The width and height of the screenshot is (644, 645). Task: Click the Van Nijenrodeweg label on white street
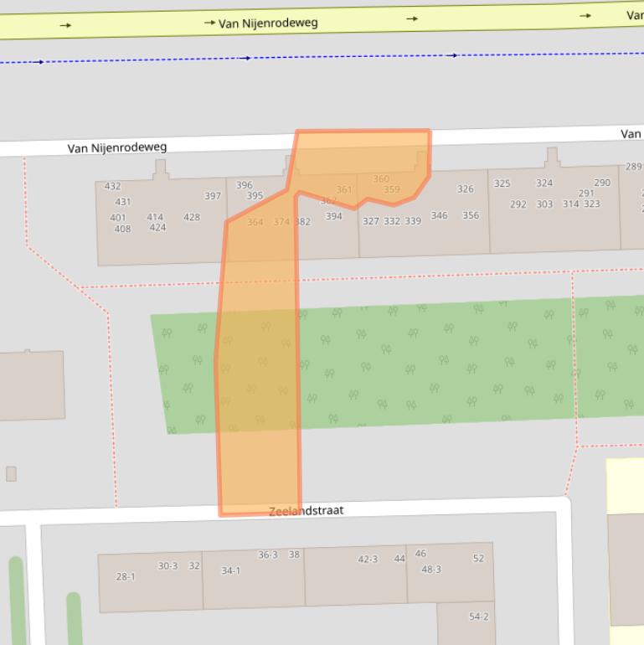tap(117, 147)
